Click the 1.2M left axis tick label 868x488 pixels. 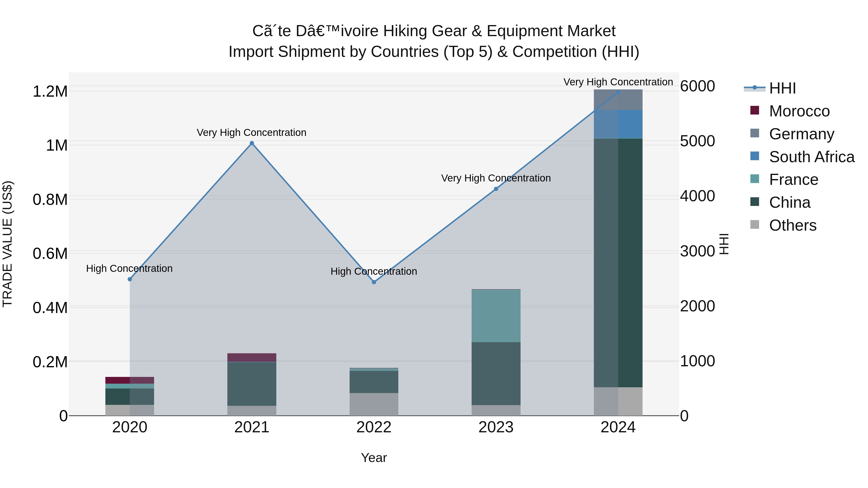point(50,92)
